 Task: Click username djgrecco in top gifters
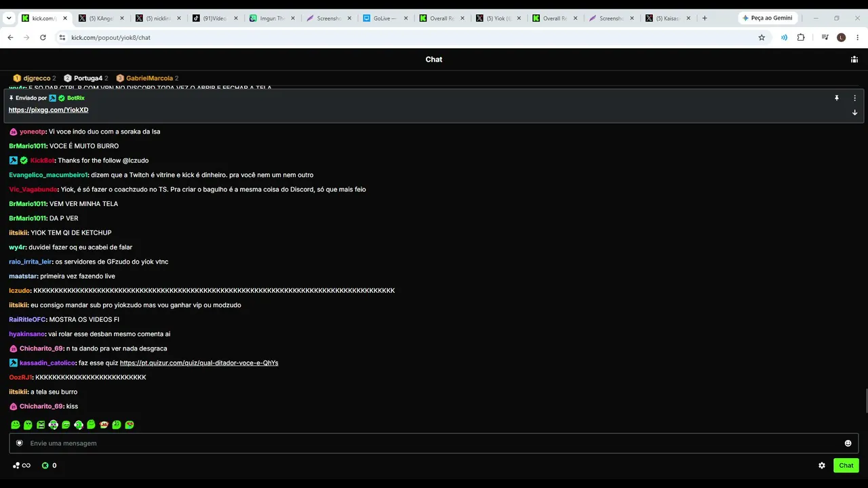(x=37, y=79)
